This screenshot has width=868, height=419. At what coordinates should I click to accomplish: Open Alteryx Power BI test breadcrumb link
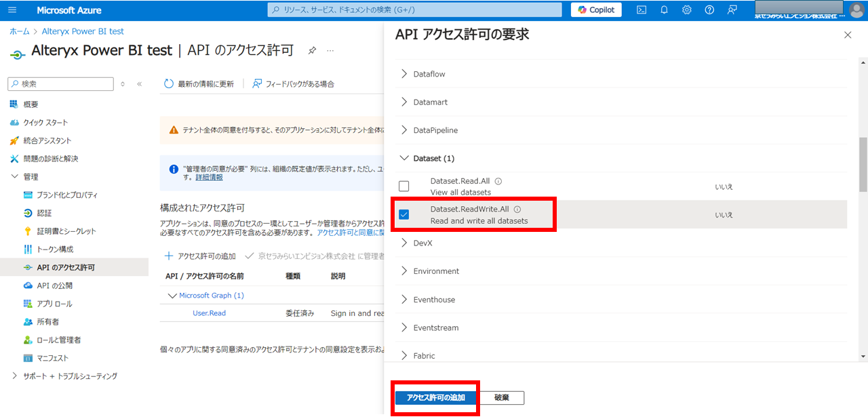83,31
